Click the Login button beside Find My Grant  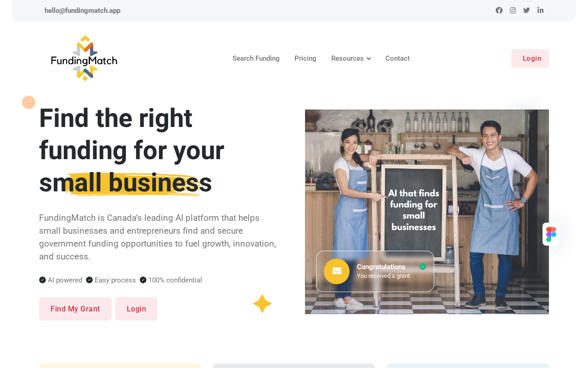[x=136, y=309]
